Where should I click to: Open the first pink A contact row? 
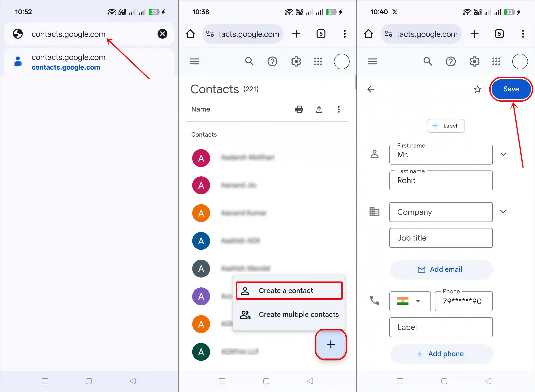click(267, 158)
